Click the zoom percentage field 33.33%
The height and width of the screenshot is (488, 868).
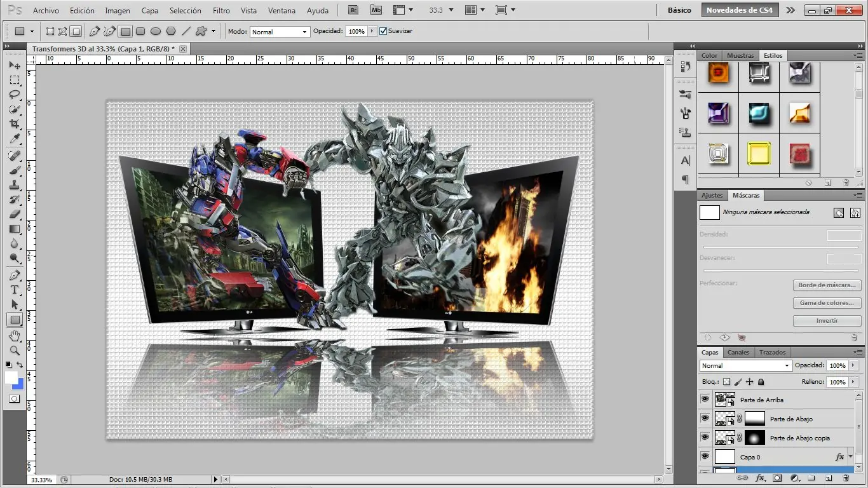pos(42,479)
